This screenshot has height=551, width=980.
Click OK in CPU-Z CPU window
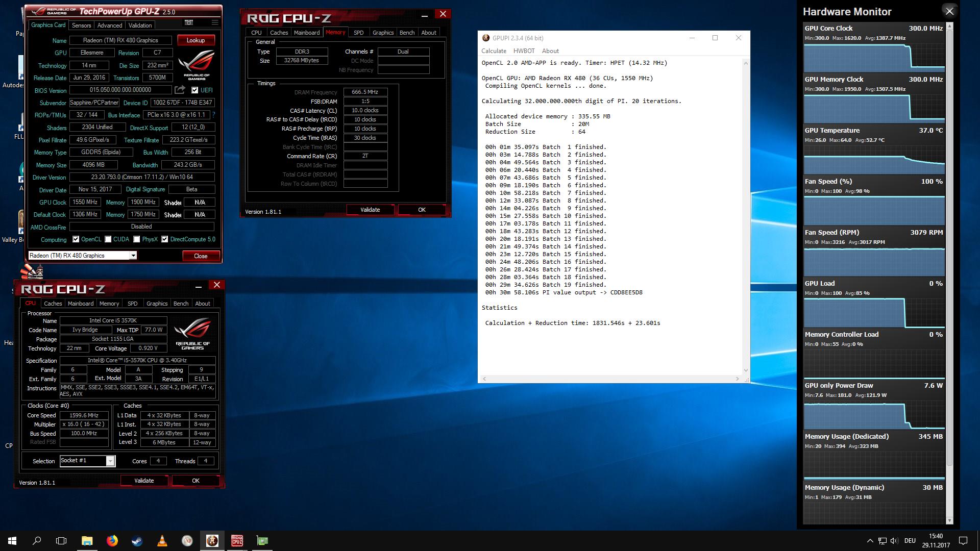coord(195,481)
